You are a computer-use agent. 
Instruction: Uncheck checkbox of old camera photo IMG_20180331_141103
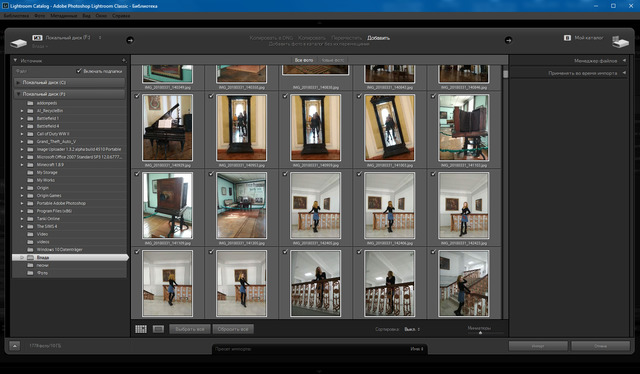coord(433,96)
